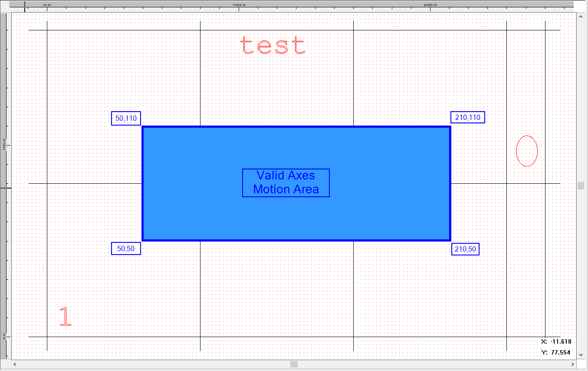The image size is (588, 371).
Task: Select the "210,110" coordinate label
Action: click(x=467, y=117)
